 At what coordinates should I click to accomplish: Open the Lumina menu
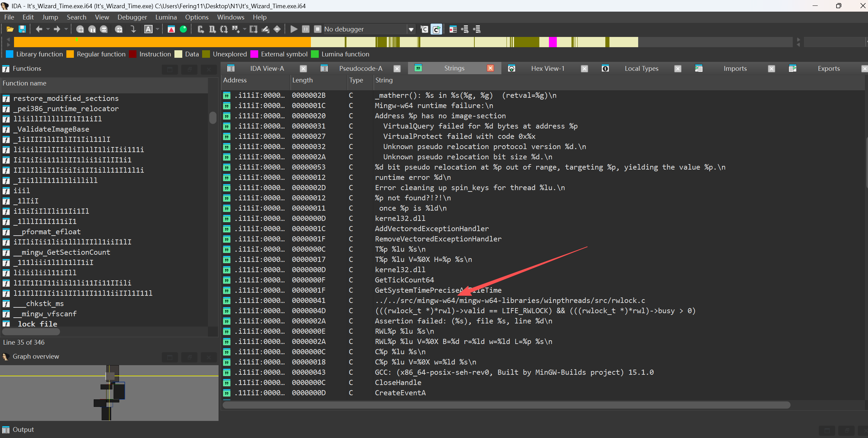166,17
